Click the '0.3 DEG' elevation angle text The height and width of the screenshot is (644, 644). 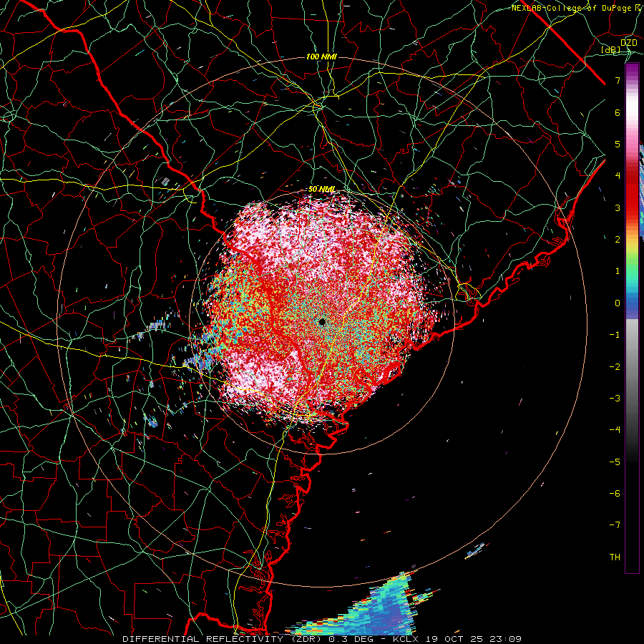pyautogui.click(x=351, y=639)
